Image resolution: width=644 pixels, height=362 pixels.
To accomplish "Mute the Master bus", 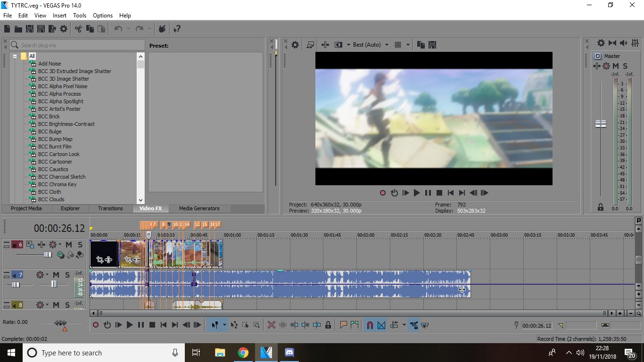I will (x=616, y=66).
